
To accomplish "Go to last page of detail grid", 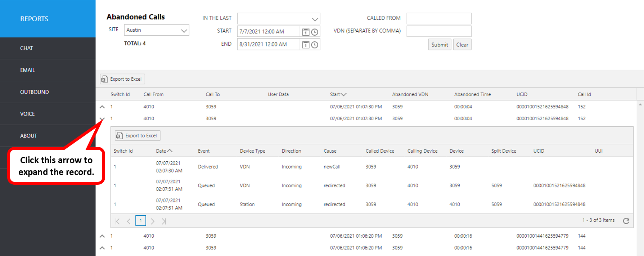I will click(x=164, y=221).
